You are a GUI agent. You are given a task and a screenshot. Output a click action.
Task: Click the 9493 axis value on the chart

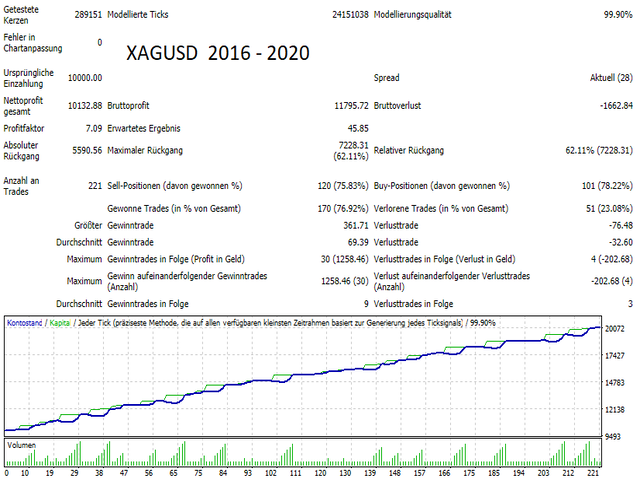[612, 437]
